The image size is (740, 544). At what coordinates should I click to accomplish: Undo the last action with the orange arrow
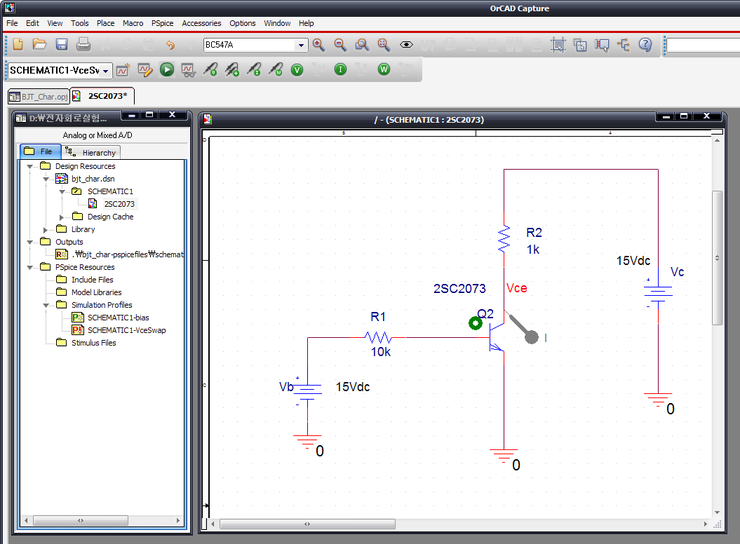point(170,45)
